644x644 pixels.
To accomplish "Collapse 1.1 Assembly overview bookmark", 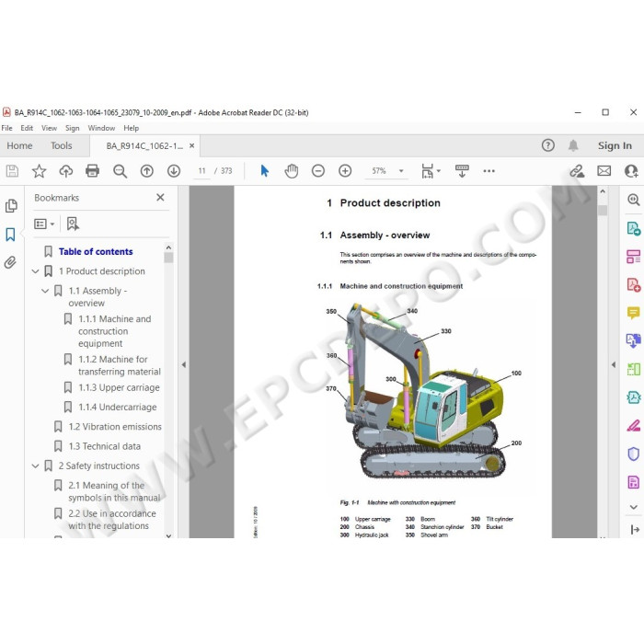I will click(45, 292).
